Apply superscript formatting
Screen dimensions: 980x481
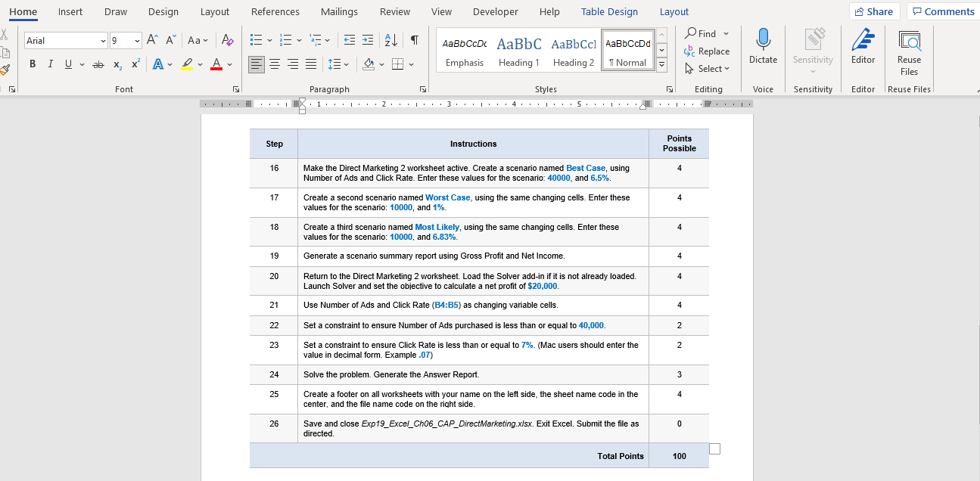(x=135, y=64)
